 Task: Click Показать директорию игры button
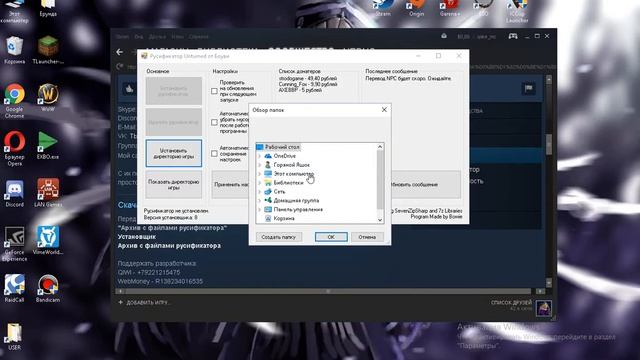point(173,184)
